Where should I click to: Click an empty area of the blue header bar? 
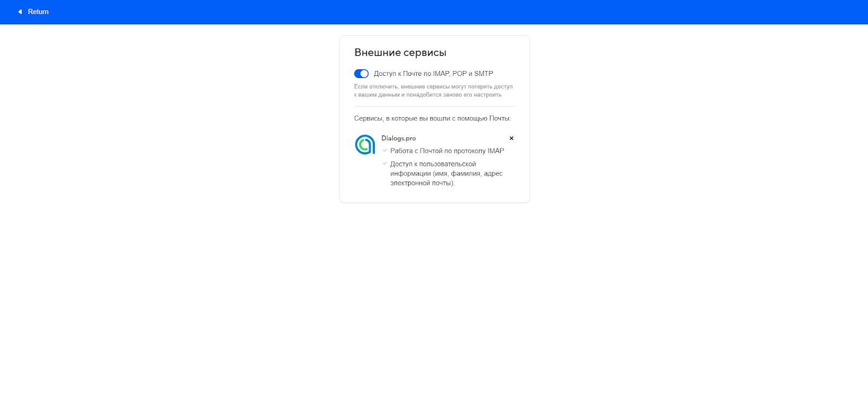click(x=434, y=12)
